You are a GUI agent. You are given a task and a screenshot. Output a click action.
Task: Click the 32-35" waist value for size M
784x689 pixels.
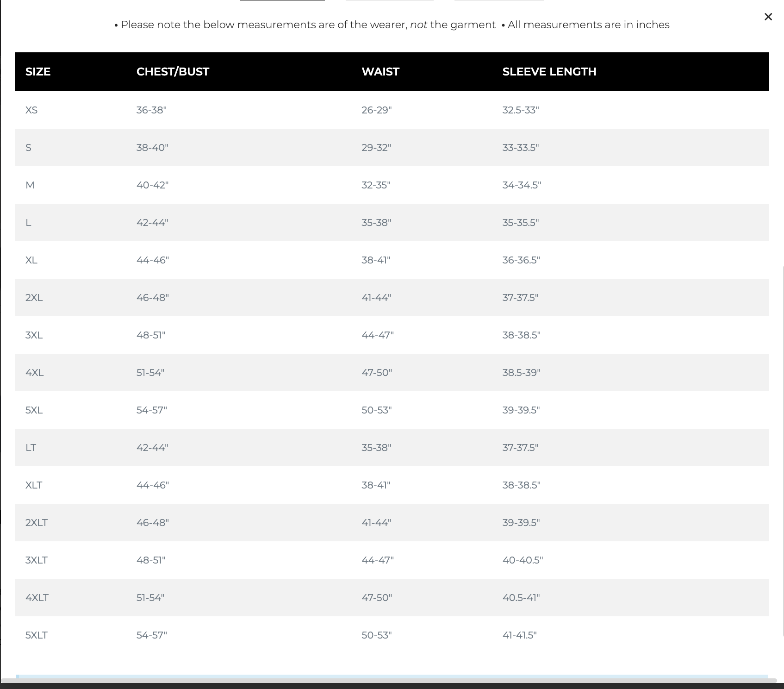pos(376,185)
